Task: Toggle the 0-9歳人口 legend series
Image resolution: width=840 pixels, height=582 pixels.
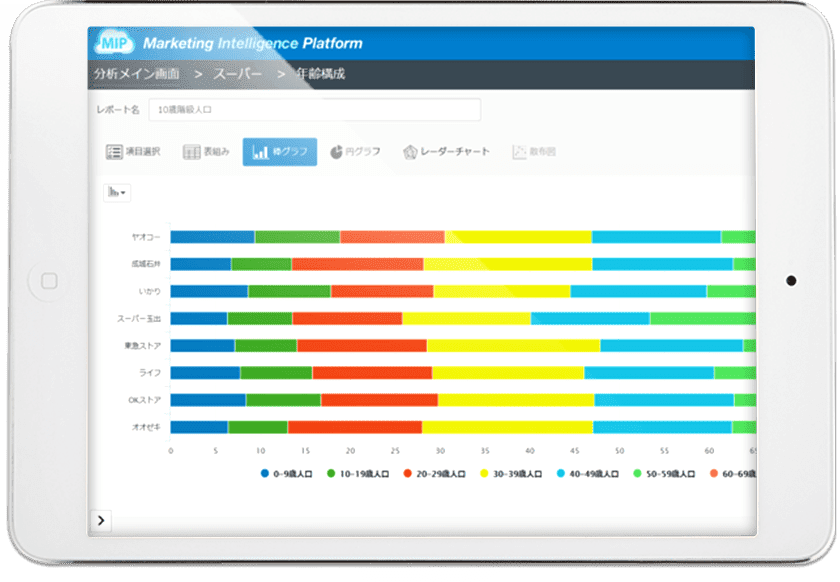Action: pos(286,474)
